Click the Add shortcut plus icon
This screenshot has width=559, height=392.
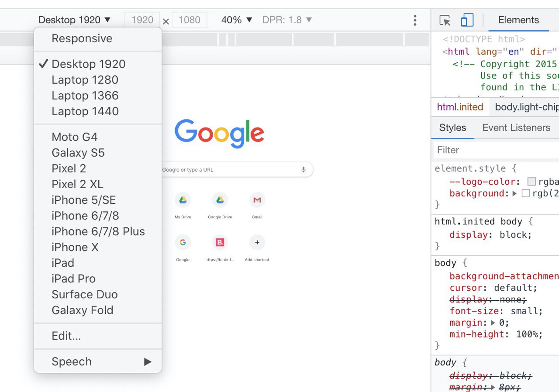(x=257, y=242)
